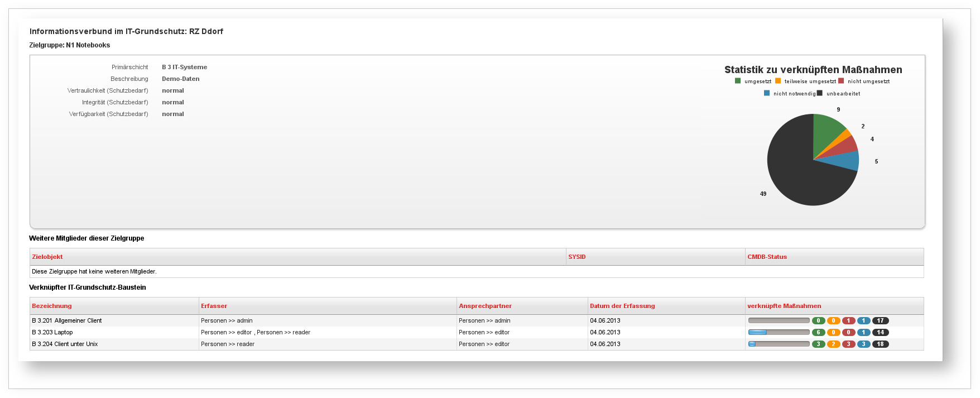Sort by the Erfasser column header

point(214,306)
